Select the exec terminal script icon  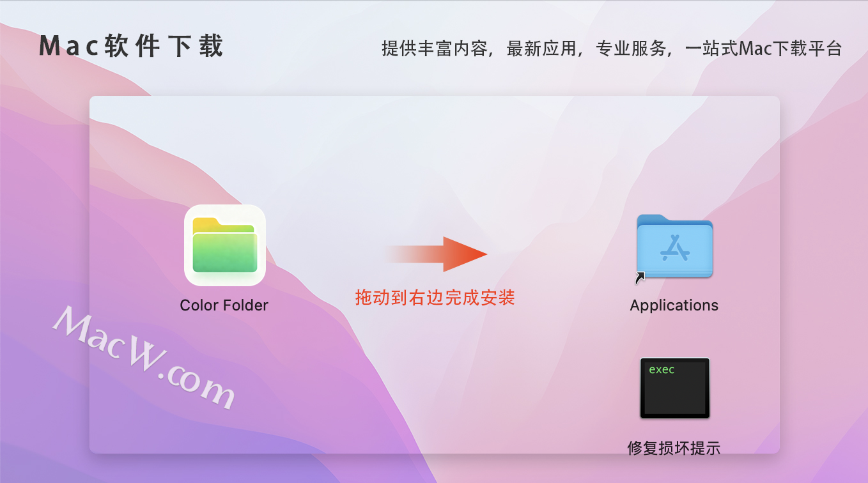[675, 388]
